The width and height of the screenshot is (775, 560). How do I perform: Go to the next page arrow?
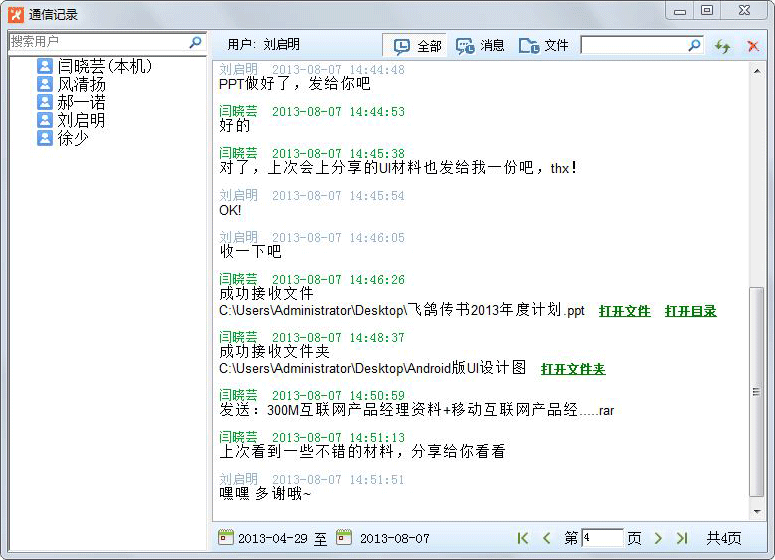[658, 538]
